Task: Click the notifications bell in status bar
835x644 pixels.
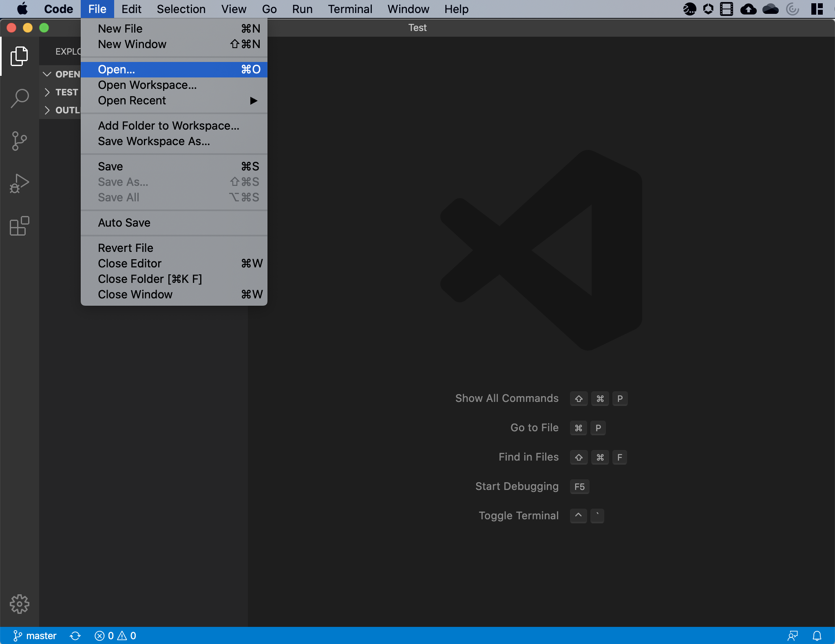Action: point(817,635)
